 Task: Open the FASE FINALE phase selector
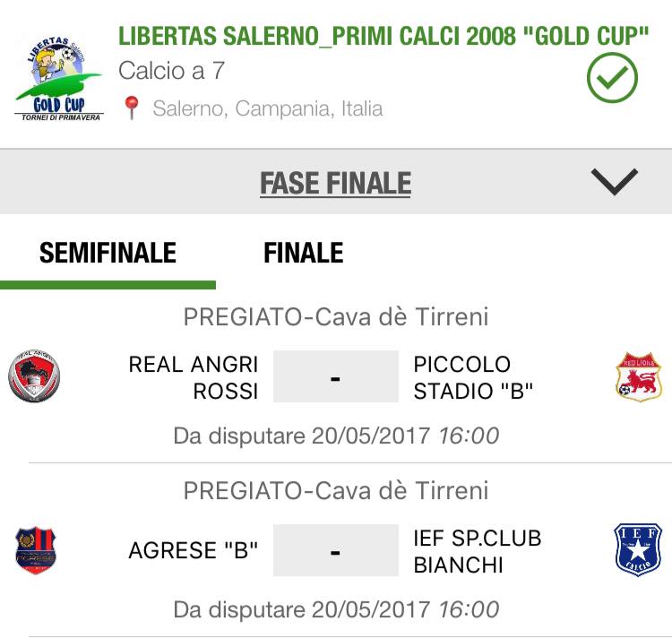tap(336, 184)
